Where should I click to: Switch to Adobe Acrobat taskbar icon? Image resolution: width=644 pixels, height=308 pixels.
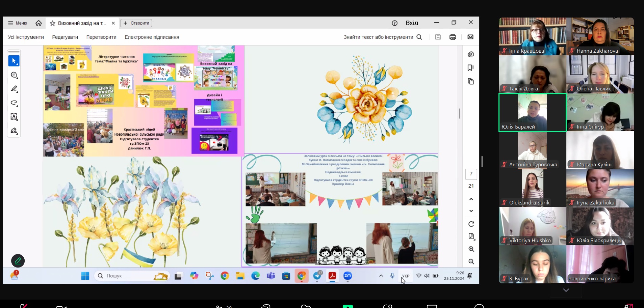[x=332, y=276]
